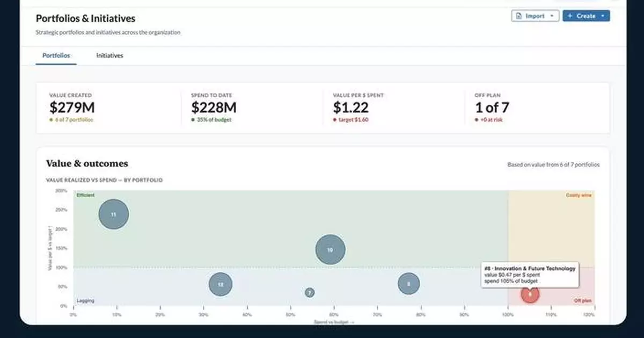Click the Innovation & Future Technology tooltip
Image resolution: width=644 pixels, height=338 pixels.
click(x=529, y=275)
